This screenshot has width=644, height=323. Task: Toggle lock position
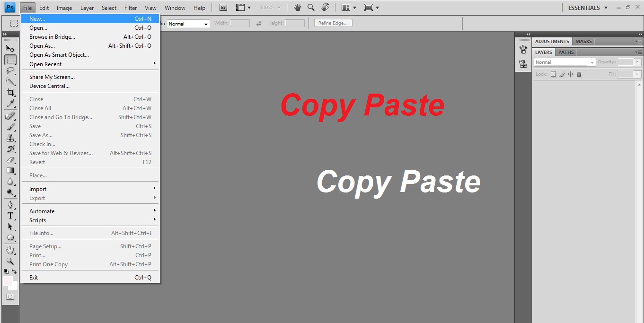[x=571, y=74]
